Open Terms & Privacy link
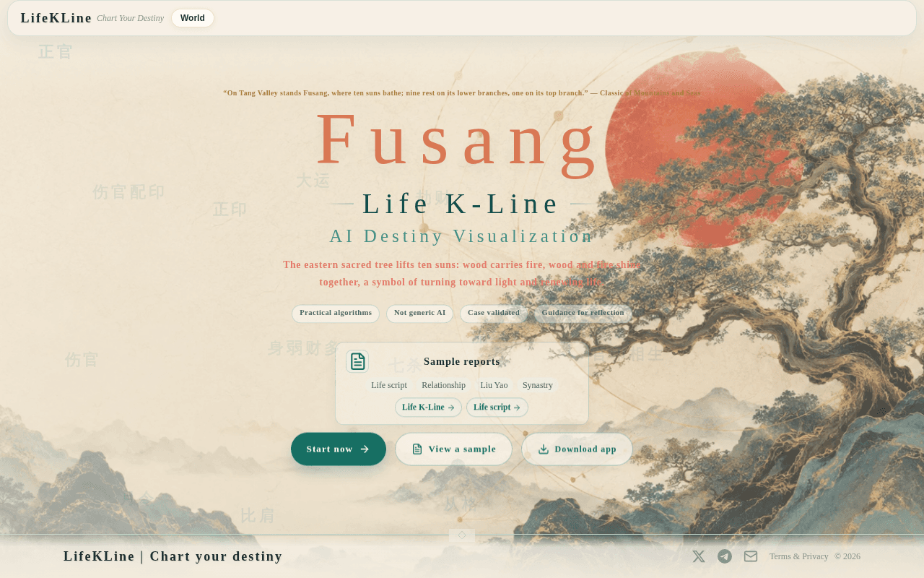This screenshot has width=924, height=578. (x=799, y=556)
